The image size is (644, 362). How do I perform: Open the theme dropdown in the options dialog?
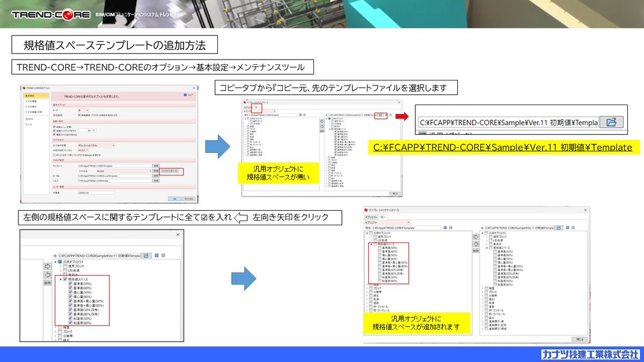click(83, 110)
